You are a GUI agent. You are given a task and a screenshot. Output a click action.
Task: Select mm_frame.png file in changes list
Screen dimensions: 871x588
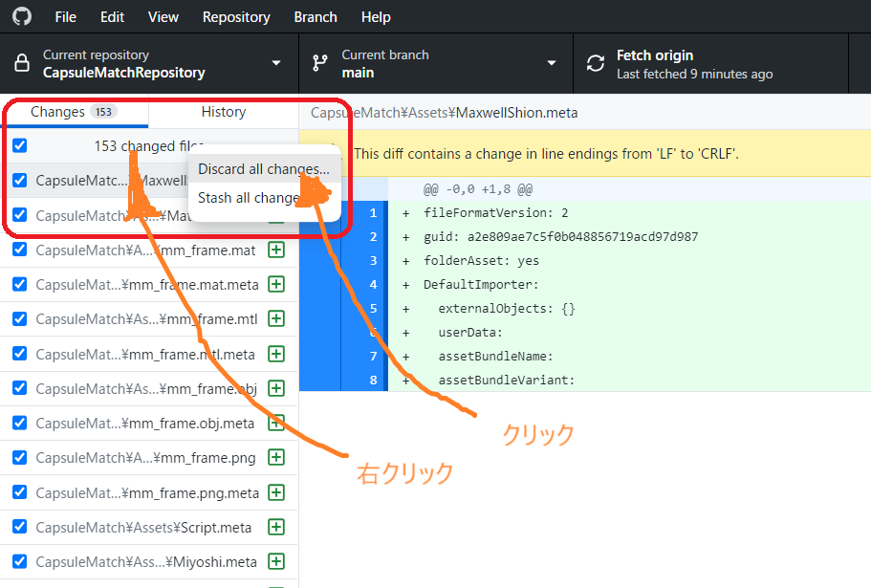tap(145, 458)
